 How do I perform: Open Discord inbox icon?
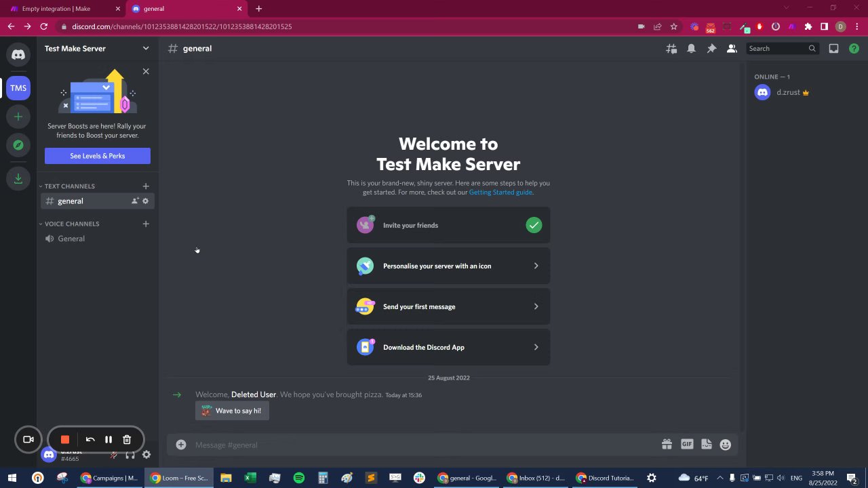(x=833, y=49)
